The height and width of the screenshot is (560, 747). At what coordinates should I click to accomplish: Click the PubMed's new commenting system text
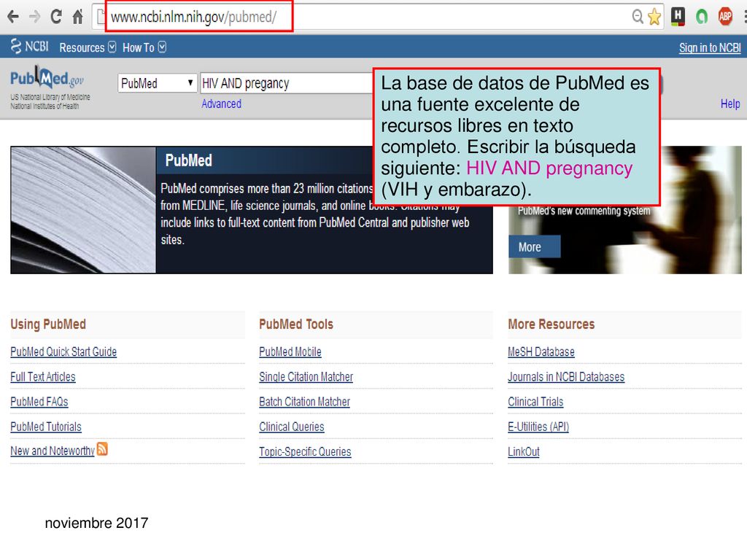click(584, 211)
